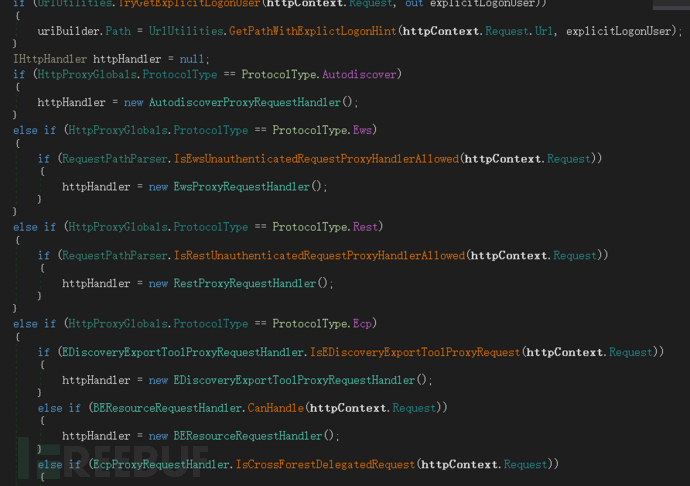Viewport: 690px width, 486px height.
Task: Select new EDiscoveryExportToolProxyRequestHandler() constructor call
Action: point(288,380)
